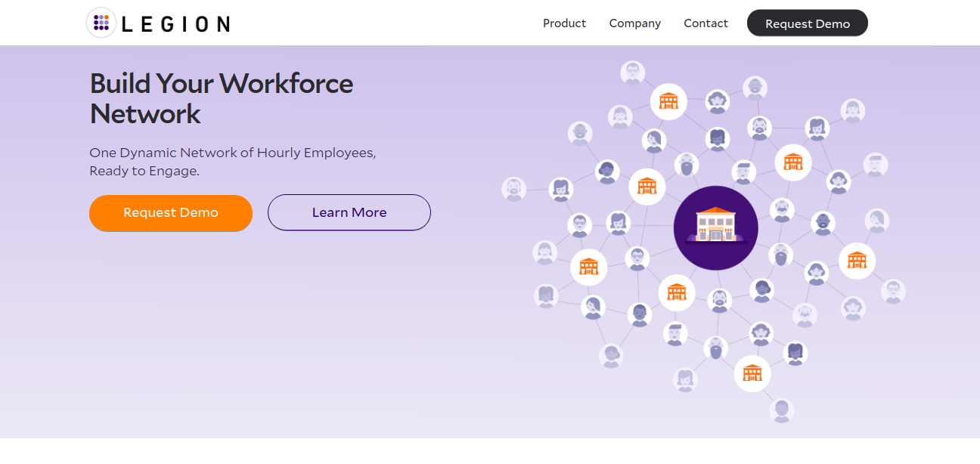Click the dark Request Demo header button

tap(807, 23)
